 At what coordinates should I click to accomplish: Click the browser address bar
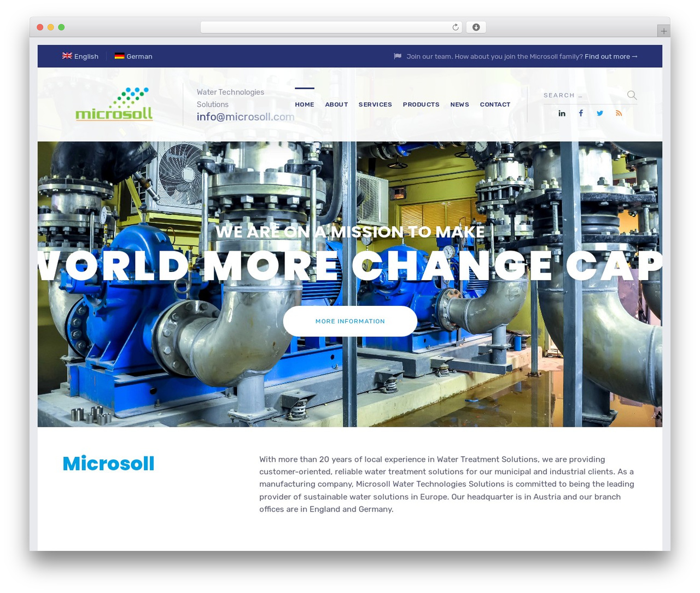tap(331, 27)
